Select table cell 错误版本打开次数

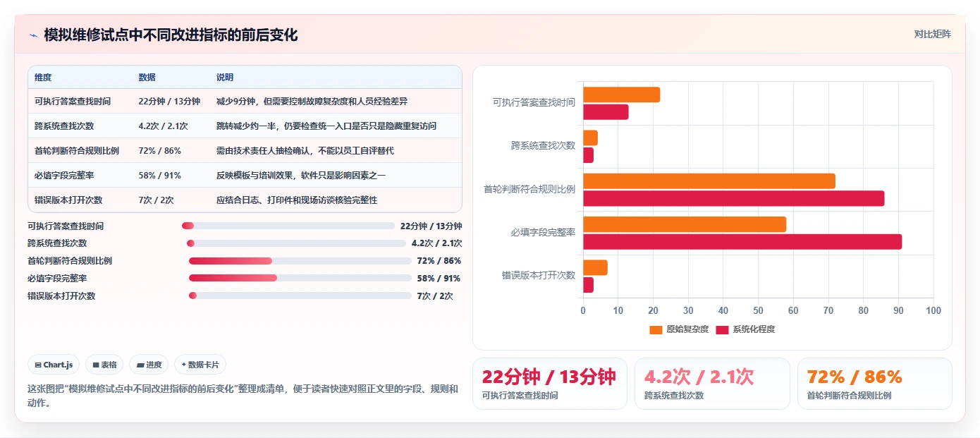click(68, 200)
